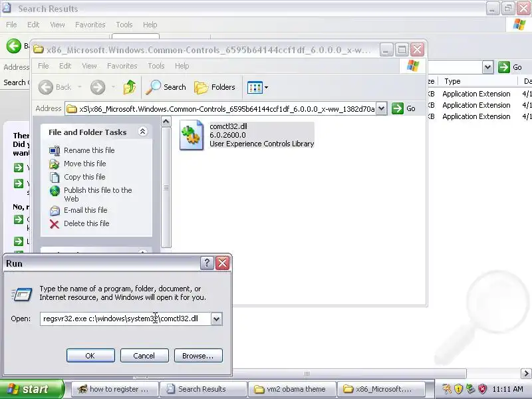Viewport: 532px width, 399px height.
Task: Click the clock showing 11:11 AM
Action: (x=507, y=389)
